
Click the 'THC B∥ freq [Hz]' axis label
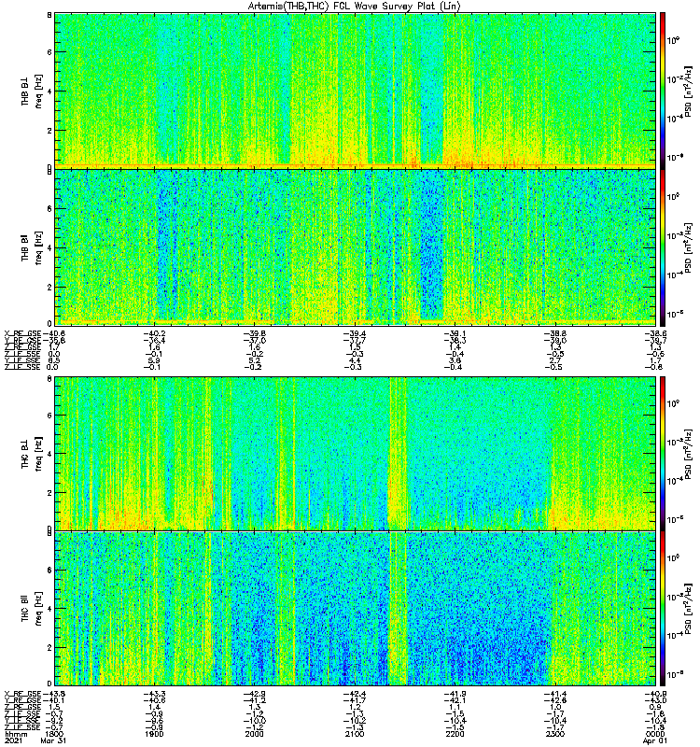[x=32, y=609]
